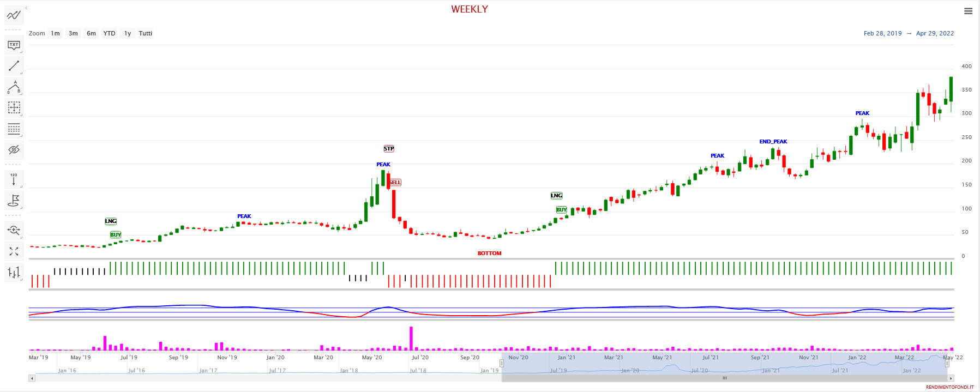Select the TXT label annotation tool

click(x=14, y=45)
